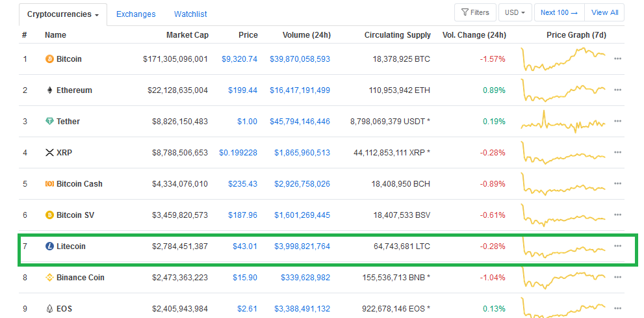
Task: Open the Ethereum name link
Action: [74, 90]
